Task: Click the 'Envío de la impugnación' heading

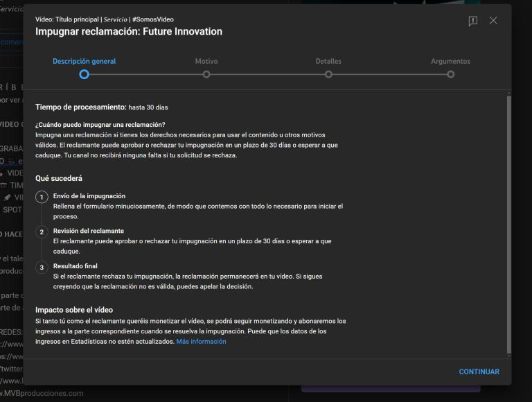Action: (x=89, y=196)
